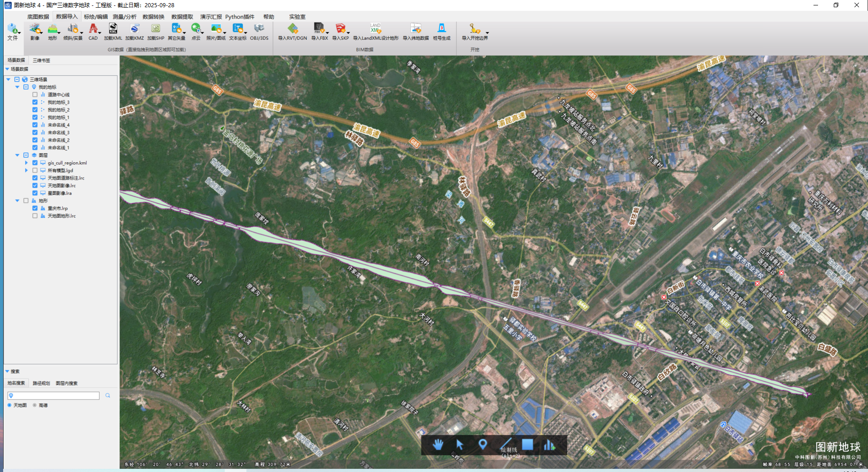Open the 测量/分析 ribbon tab
This screenshot has height=472, width=868.
[x=125, y=17]
